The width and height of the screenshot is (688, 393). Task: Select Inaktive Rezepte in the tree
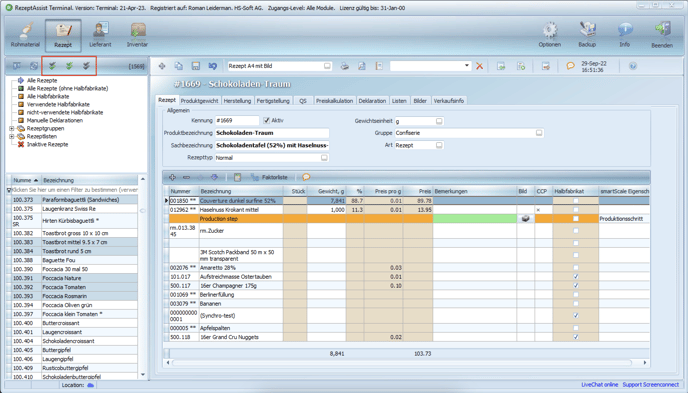point(47,144)
